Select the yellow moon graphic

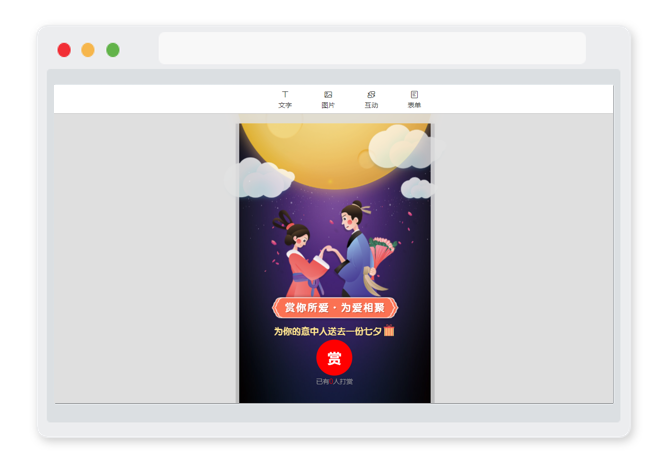click(x=335, y=156)
